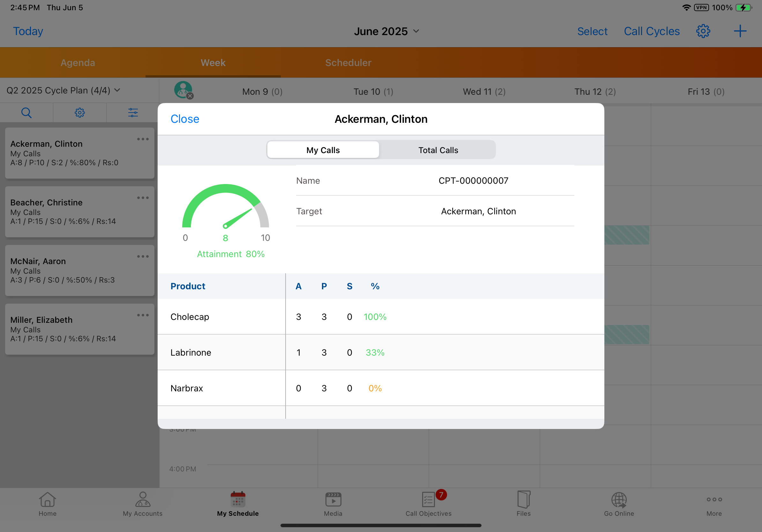Close the Ackerman, Clinton dialog
The width and height of the screenshot is (762, 532).
pyautogui.click(x=185, y=119)
